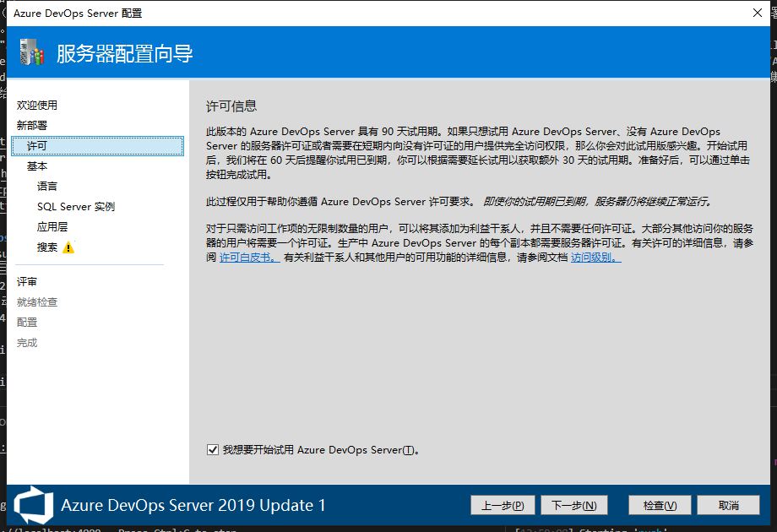Click the warning icon next to 搜索
Image resolution: width=777 pixels, height=532 pixels.
pyautogui.click(x=68, y=247)
